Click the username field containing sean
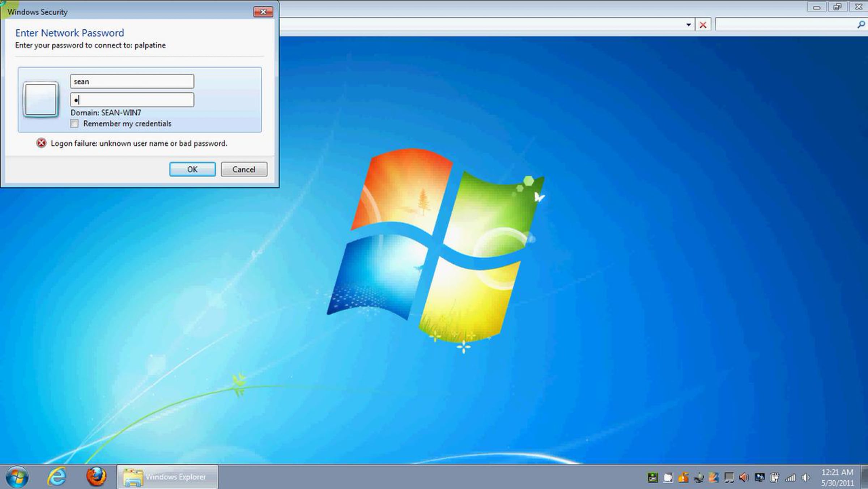The image size is (868, 489). click(x=132, y=81)
